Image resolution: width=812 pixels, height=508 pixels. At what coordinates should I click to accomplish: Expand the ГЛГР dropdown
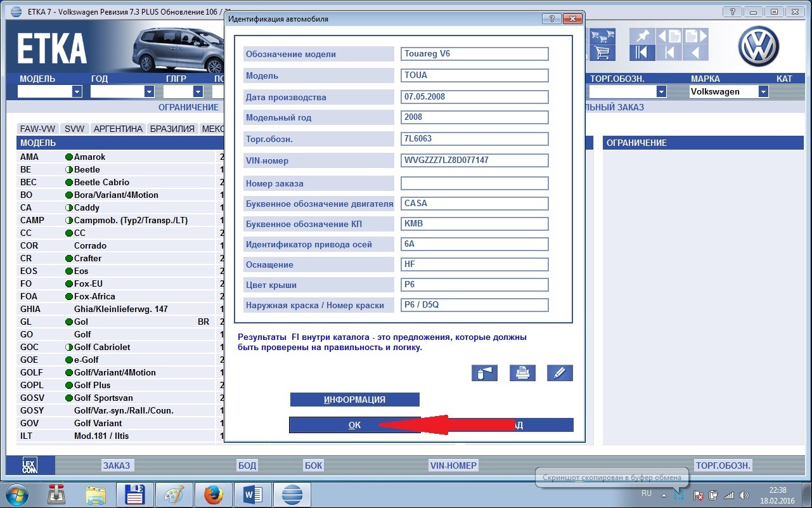(198, 91)
